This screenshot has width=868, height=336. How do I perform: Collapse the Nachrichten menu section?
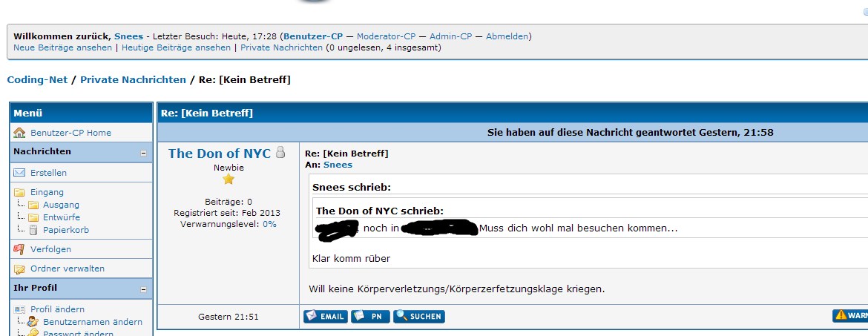[x=143, y=153]
